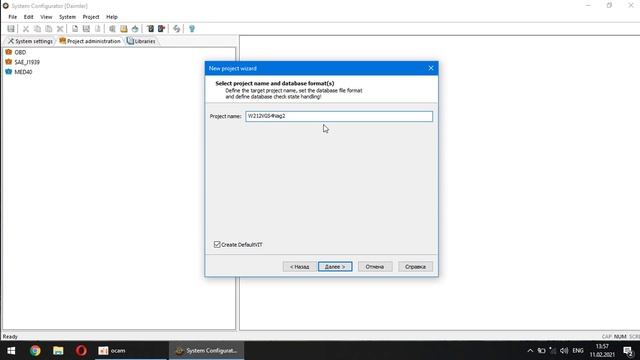Click the ENG language indicator
Image resolution: width=640 pixels, height=360 pixels.
pyautogui.click(x=578, y=351)
